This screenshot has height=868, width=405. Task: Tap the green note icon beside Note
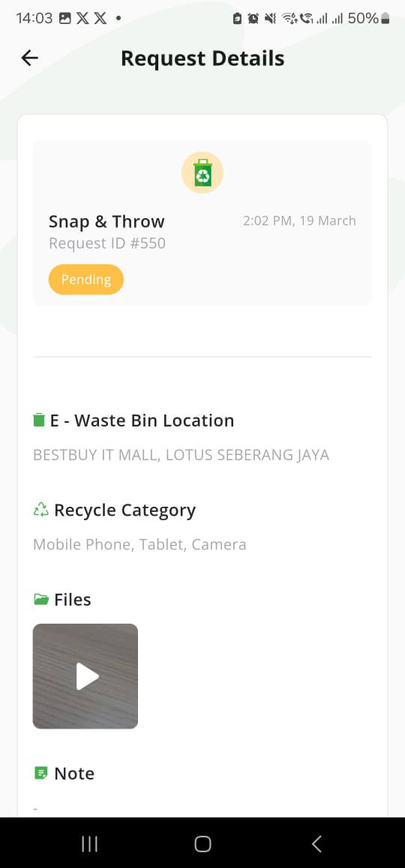tap(41, 773)
